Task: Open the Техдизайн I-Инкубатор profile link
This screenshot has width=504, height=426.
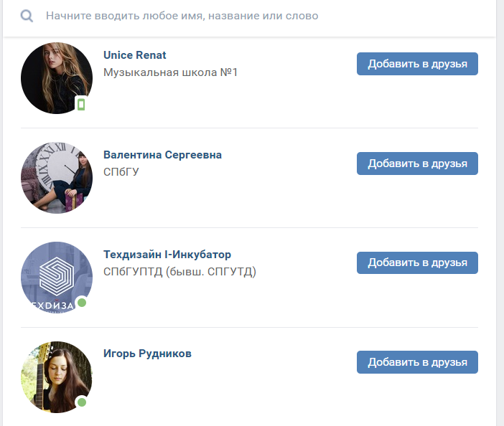Action: coord(167,255)
